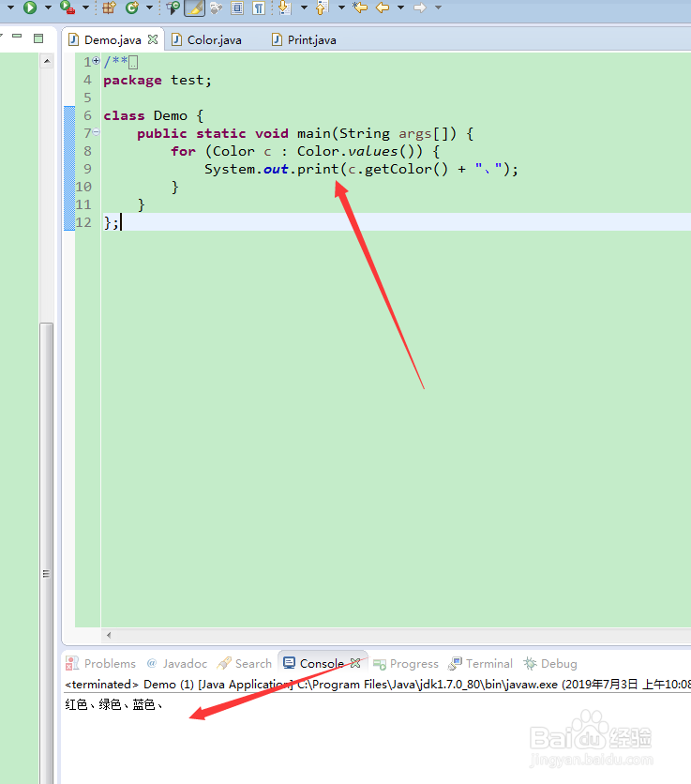The height and width of the screenshot is (784, 691).
Task: Open the External Tools dropdown arrow
Action: pyautogui.click(x=85, y=8)
